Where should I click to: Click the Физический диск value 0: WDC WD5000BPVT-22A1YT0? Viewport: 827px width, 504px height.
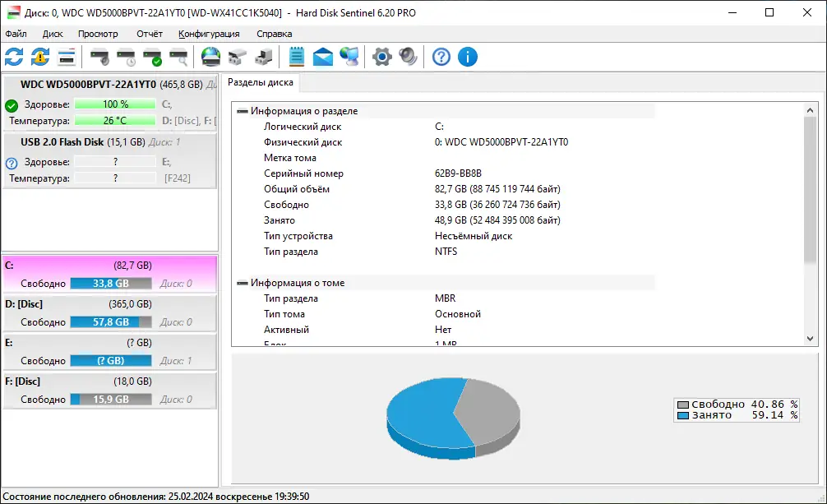[x=501, y=142]
